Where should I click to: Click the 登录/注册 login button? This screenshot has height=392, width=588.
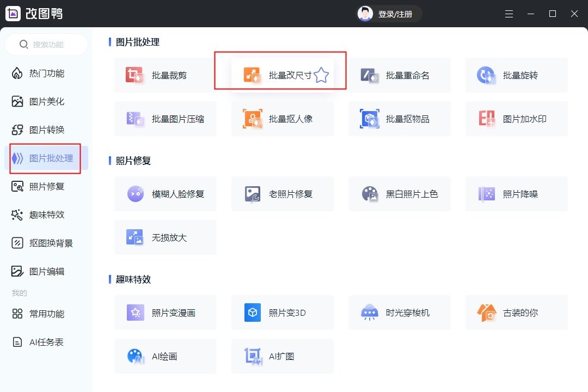click(x=389, y=14)
